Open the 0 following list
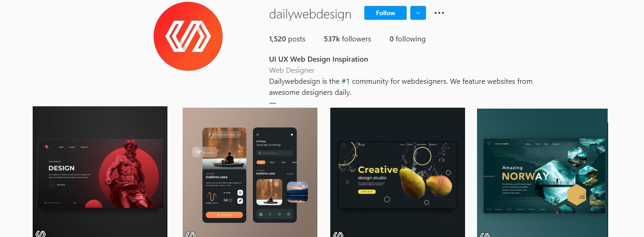Image resolution: width=644 pixels, height=237 pixels. (x=408, y=39)
